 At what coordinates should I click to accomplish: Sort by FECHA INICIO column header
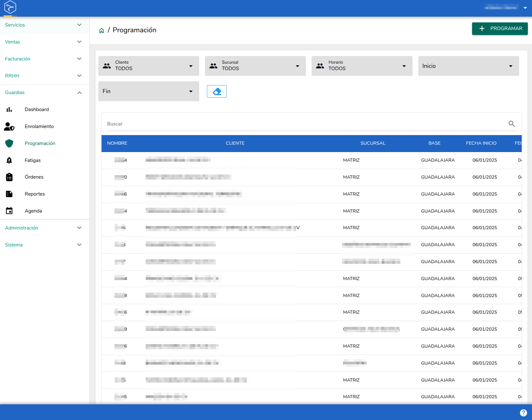481,143
